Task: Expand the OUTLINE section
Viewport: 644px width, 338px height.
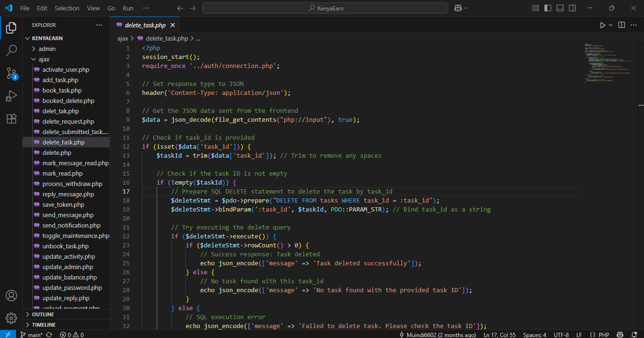Action: coord(42,314)
